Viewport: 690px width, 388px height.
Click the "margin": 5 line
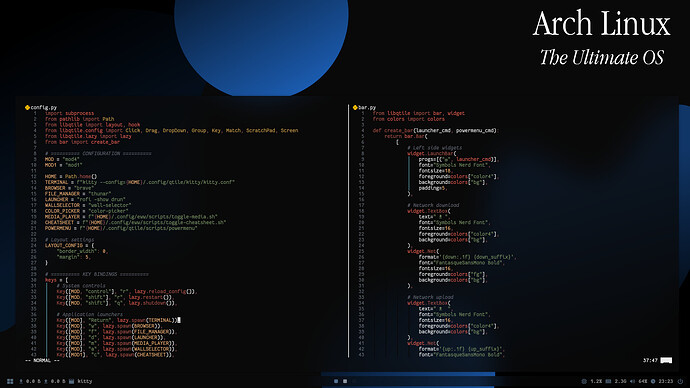click(x=73, y=256)
